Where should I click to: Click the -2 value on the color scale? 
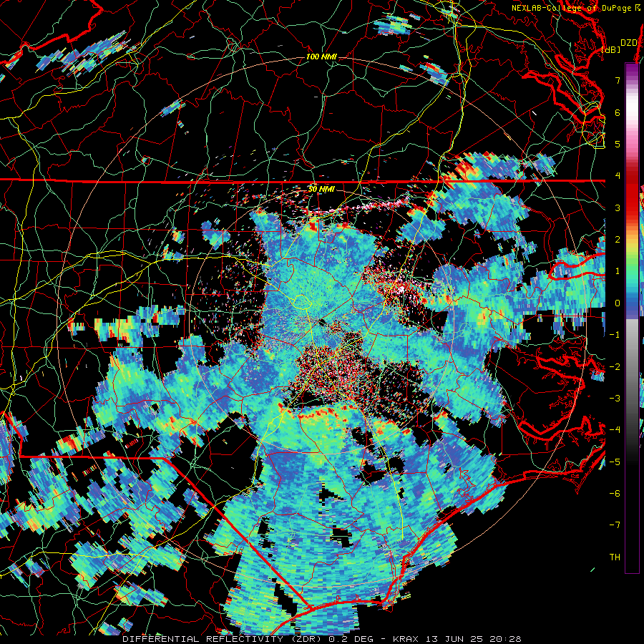coord(615,367)
